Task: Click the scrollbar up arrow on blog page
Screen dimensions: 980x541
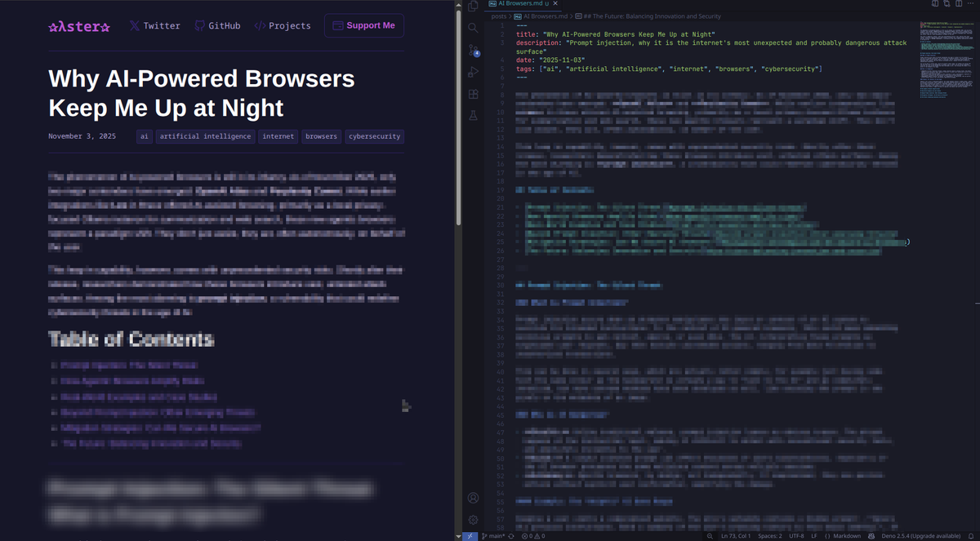Action: (x=459, y=5)
